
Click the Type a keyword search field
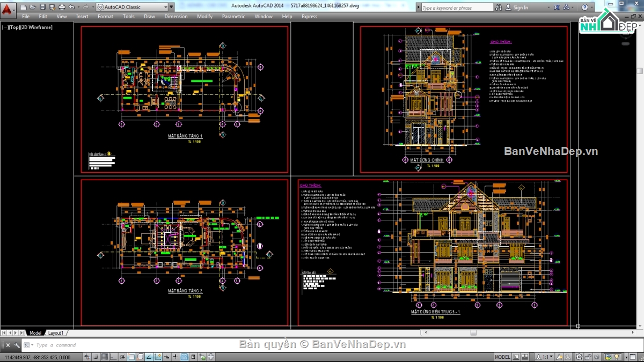[x=456, y=8]
